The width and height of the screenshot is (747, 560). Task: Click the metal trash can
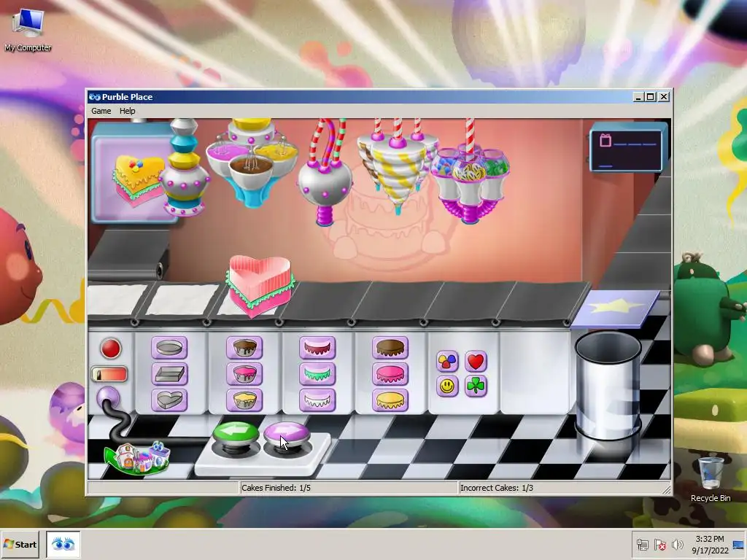[x=608, y=386]
